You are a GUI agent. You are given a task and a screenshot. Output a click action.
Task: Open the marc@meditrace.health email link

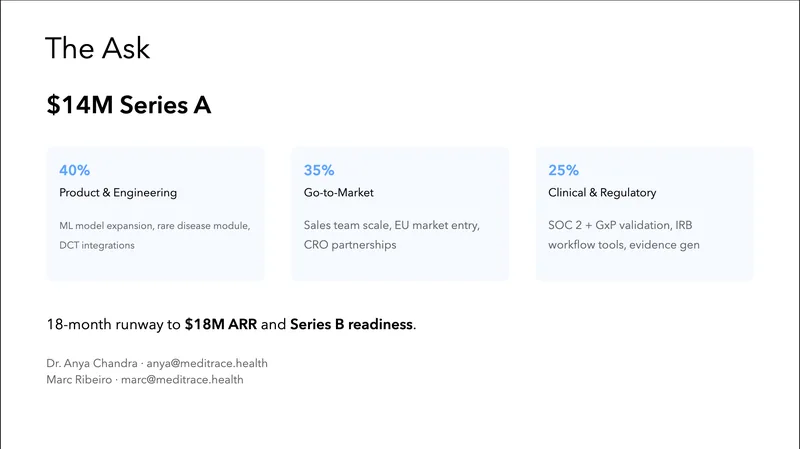tap(182, 380)
